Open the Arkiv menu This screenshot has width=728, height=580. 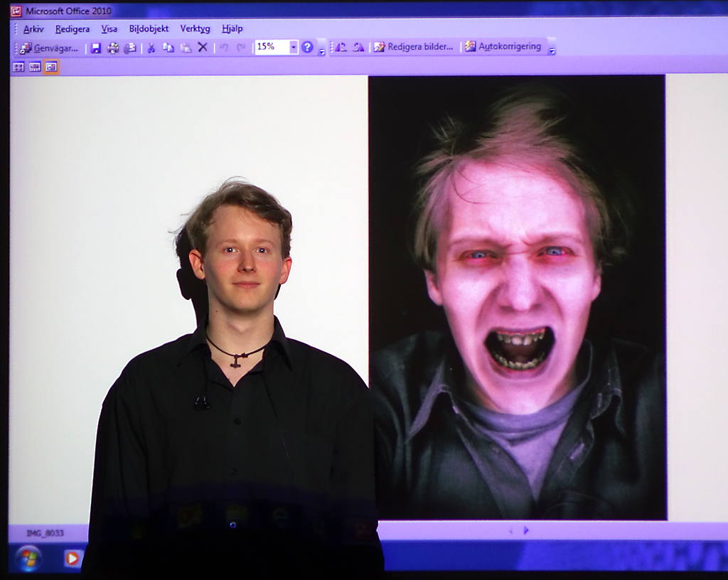33,28
